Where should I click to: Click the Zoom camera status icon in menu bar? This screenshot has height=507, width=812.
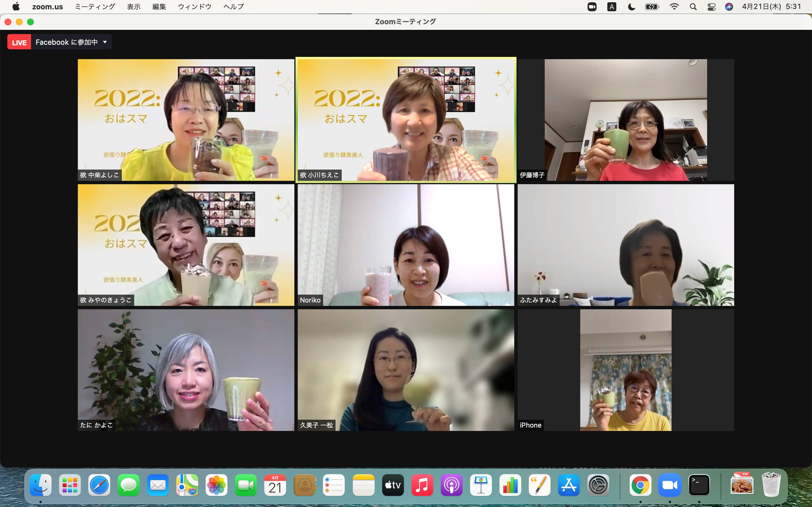coord(592,7)
